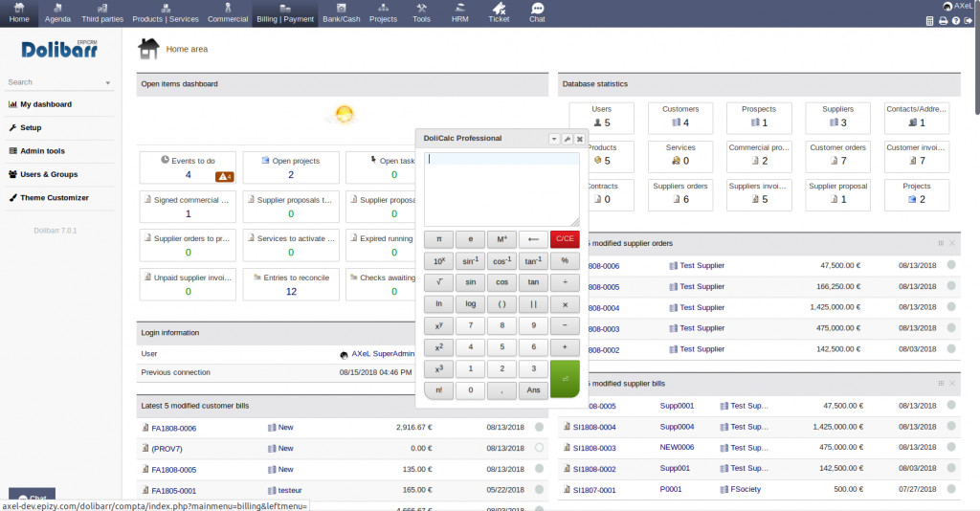Click the logout arrow icon
This screenshot has height=511, width=980.
coord(968,20)
